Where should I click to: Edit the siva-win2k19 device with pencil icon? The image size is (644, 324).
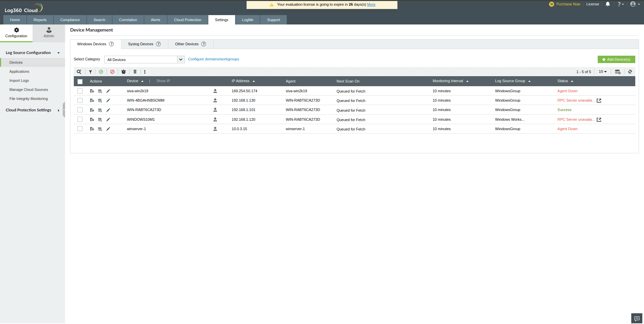click(x=108, y=91)
